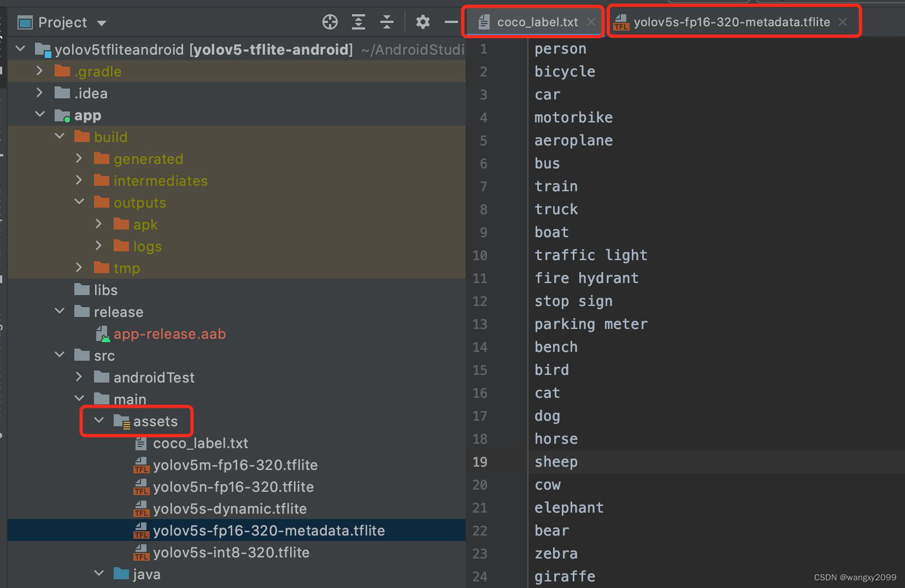The width and height of the screenshot is (905, 588).
Task: Place cursor on the "elephant" line
Action: pos(569,508)
